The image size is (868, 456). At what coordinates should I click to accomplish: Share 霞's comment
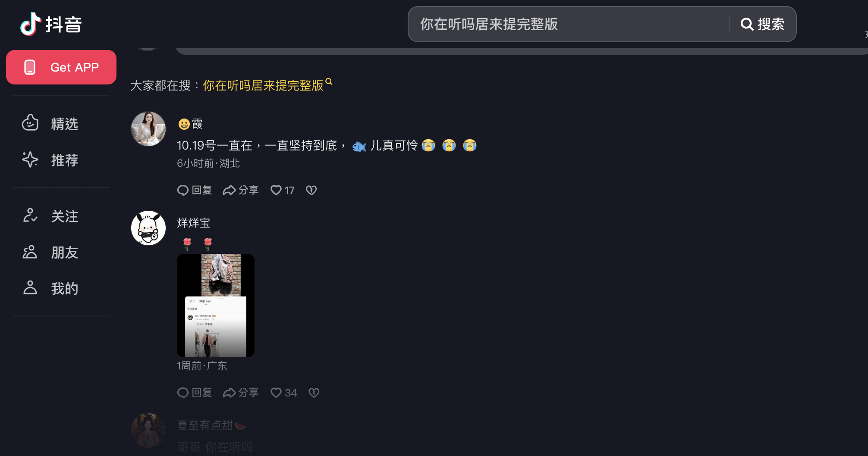pos(241,190)
